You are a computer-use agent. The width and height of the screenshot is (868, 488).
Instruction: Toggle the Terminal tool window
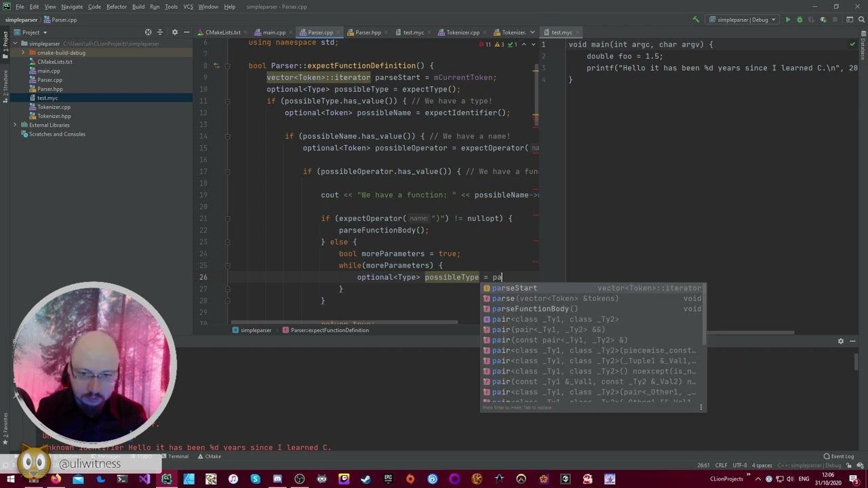point(175,456)
